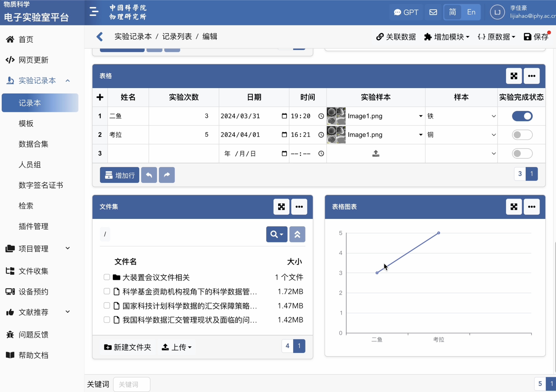The width and height of the screenshot is (556, 392).
Task: Open the 文件集 panel more-options menu
Action: coord(299,207)
